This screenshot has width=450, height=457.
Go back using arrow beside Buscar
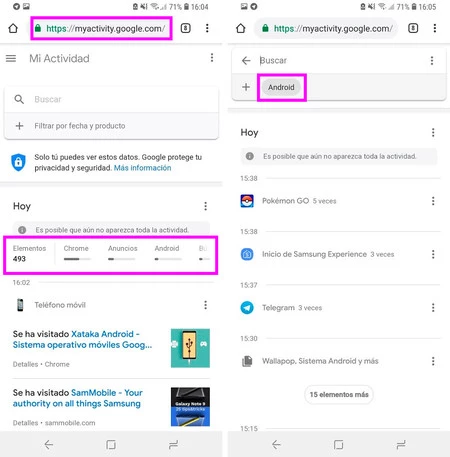pos(246,61)
